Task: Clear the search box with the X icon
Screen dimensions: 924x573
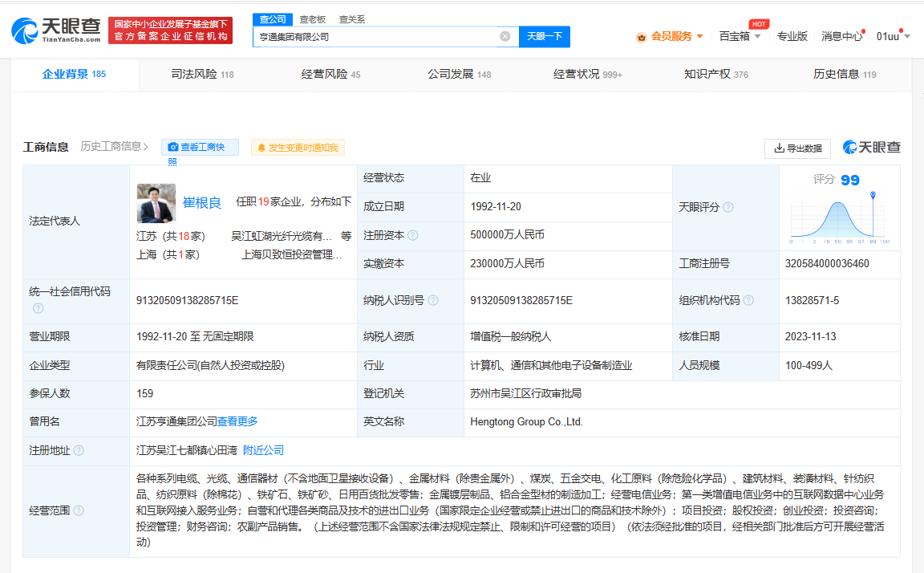Action: (505, 36)
